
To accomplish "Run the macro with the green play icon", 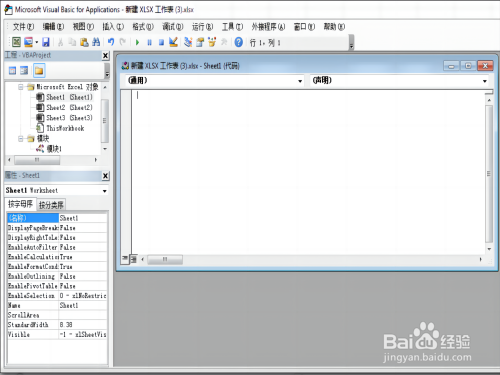I will coord(137,42).
